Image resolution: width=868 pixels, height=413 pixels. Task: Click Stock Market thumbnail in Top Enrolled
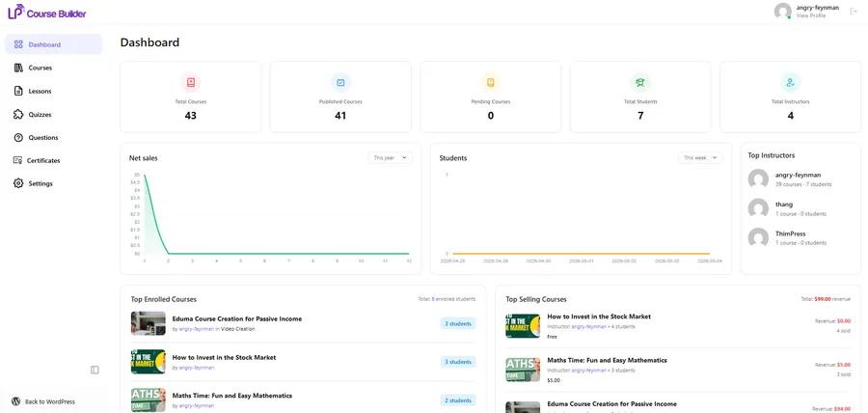click(x=149, y=362)
